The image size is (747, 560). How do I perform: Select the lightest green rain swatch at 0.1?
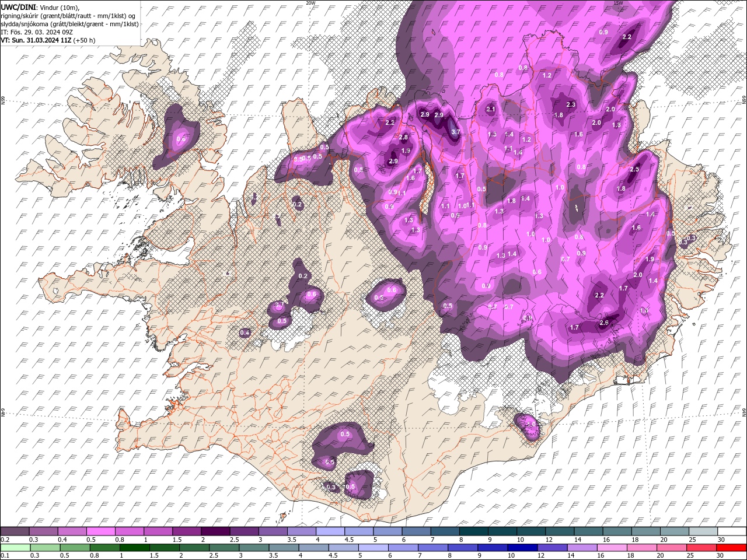pyautogui.click(x=15, y=548)
